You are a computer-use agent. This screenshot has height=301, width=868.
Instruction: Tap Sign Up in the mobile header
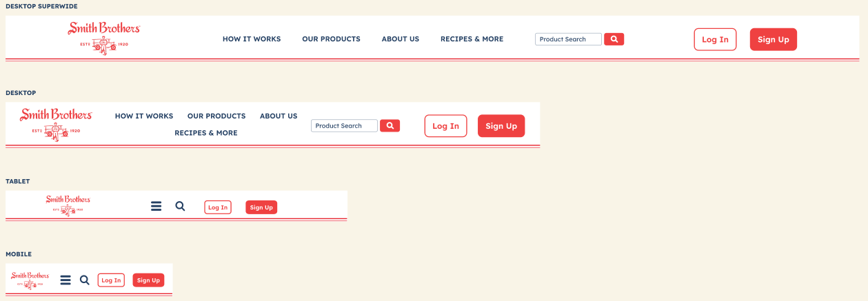click(x=148, y=280)
